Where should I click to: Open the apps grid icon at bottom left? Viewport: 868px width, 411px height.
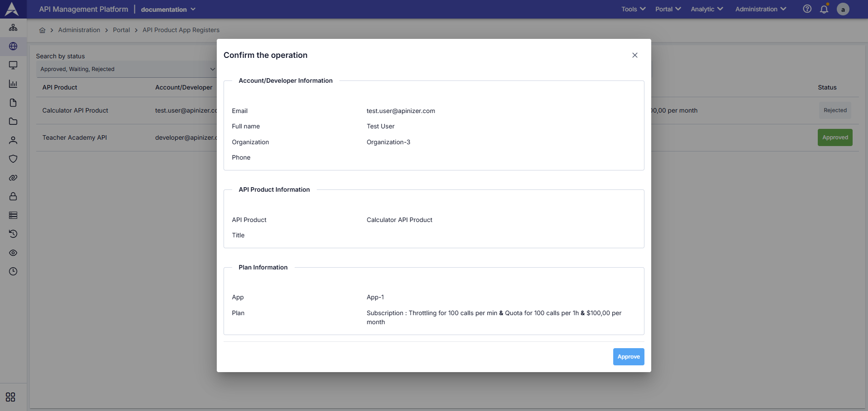pyautogui.click(x=10, y=397)
